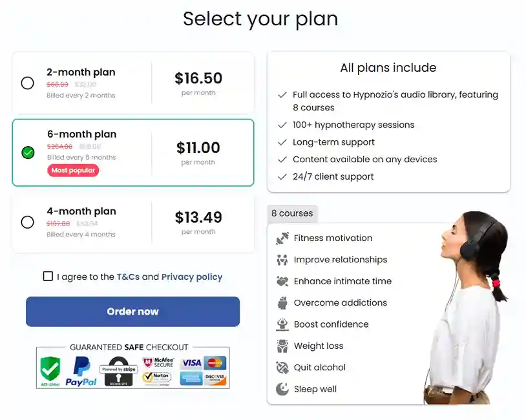Image resolution: width=526 pixels, height=420 pixels.
Task: Click the Weight loss icon
Action: coord(282,346)
